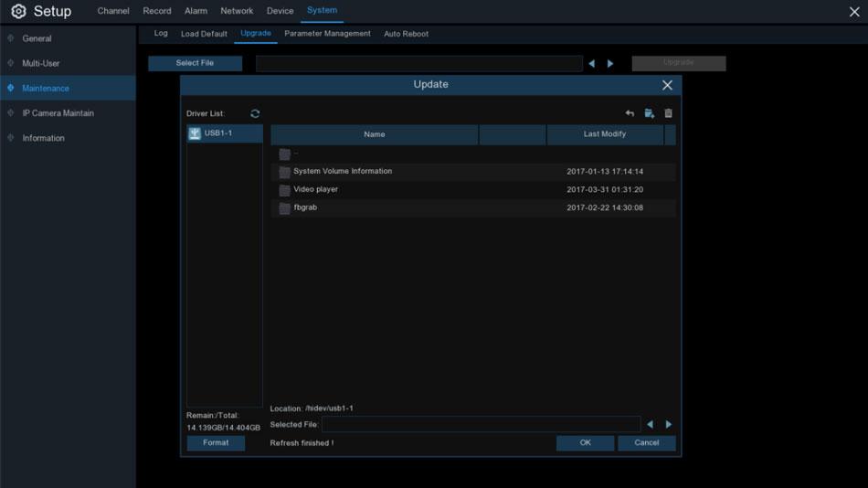
Task: Click the trash delete icon
Action: [668, 114]
